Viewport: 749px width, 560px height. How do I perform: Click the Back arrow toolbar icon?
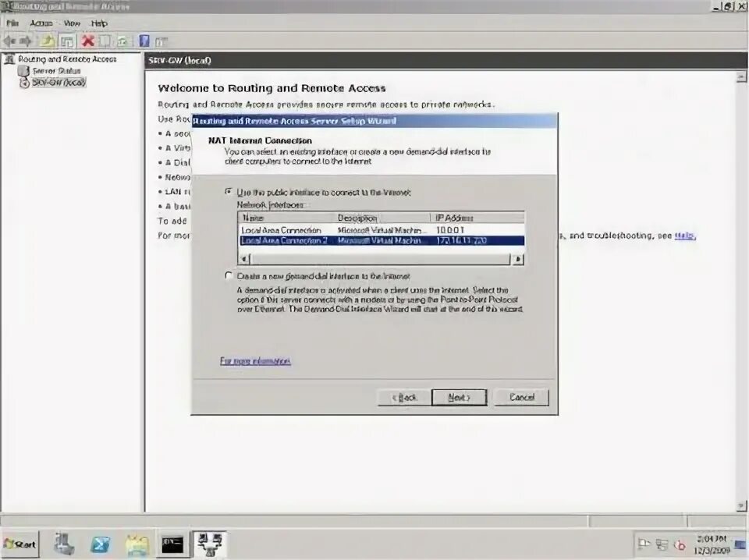pyautogui.click(x=10, y=41)
